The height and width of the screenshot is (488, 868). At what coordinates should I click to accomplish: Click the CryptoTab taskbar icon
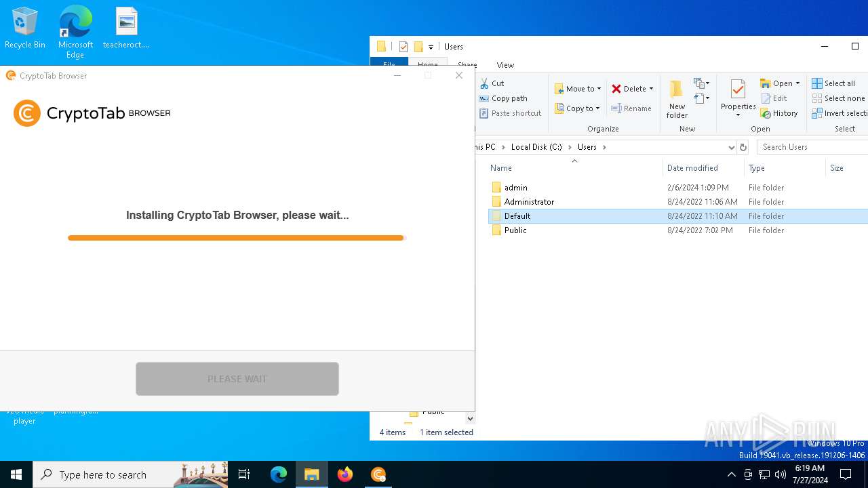[378, 474]
